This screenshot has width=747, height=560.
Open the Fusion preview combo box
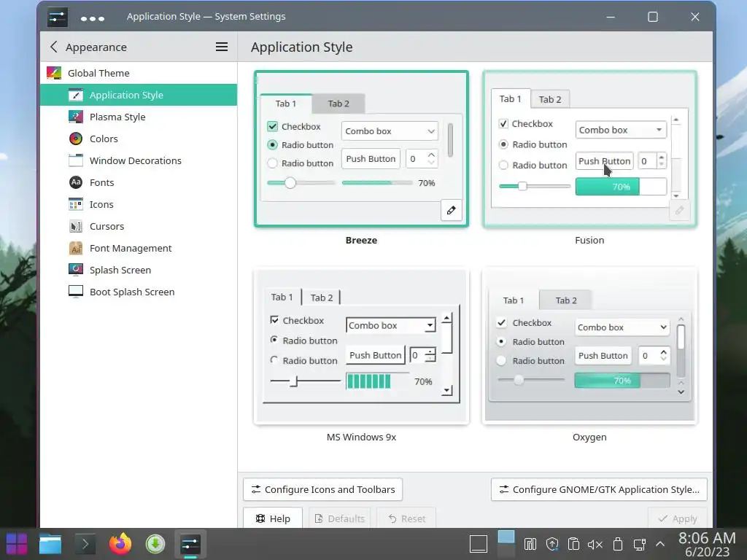pos(621,130)
